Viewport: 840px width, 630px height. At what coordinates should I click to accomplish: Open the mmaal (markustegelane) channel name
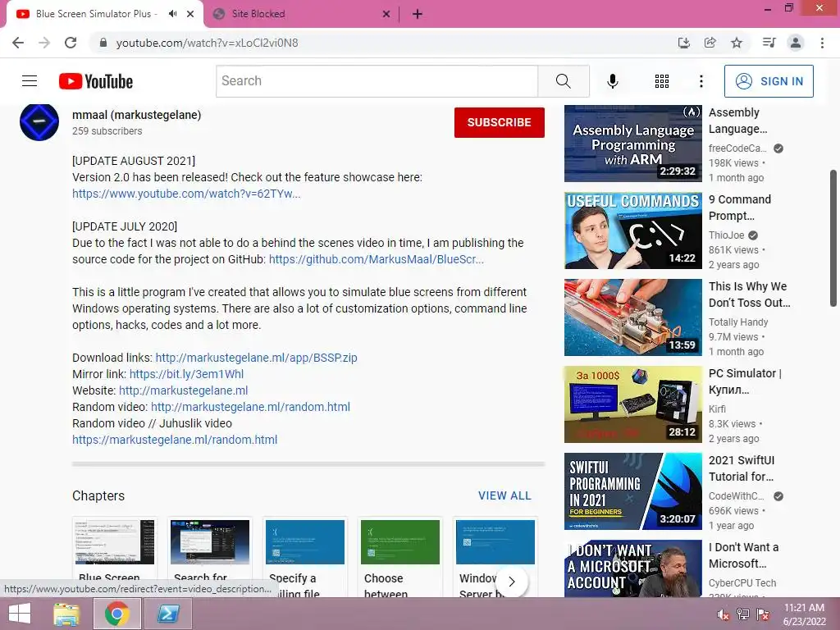tap(137, 115)
